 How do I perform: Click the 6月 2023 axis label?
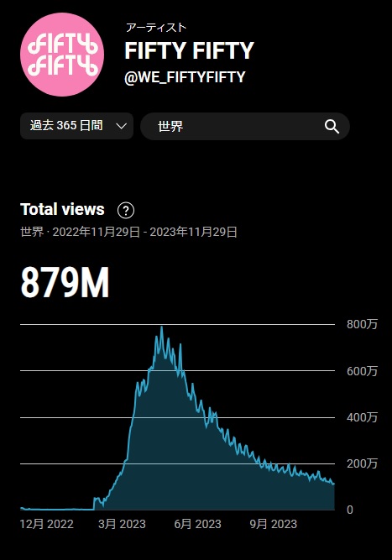[198, 524]
